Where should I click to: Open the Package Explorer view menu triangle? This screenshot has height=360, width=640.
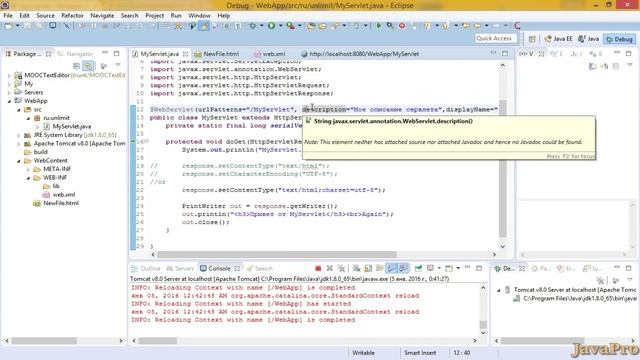coord(118,65)
